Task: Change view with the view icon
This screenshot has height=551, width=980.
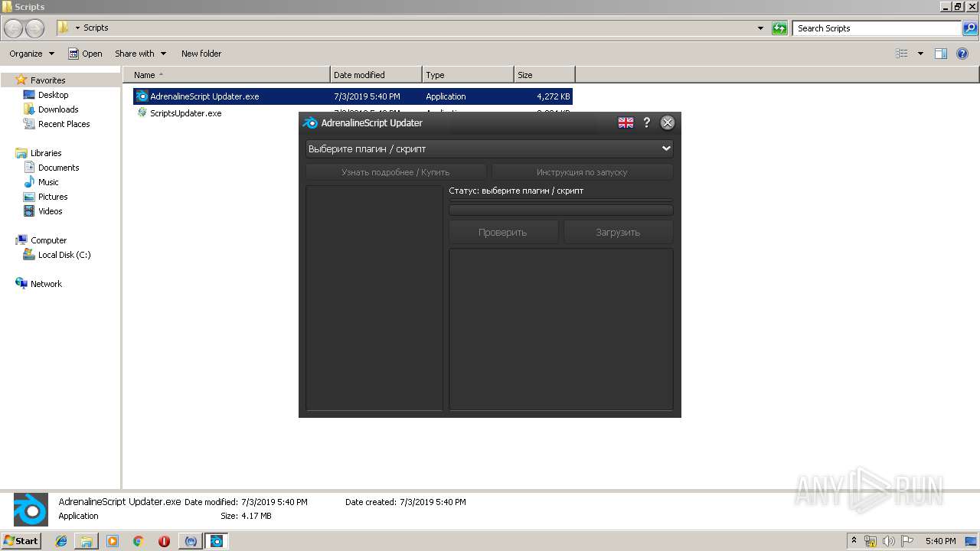Action: coord(902,54)
